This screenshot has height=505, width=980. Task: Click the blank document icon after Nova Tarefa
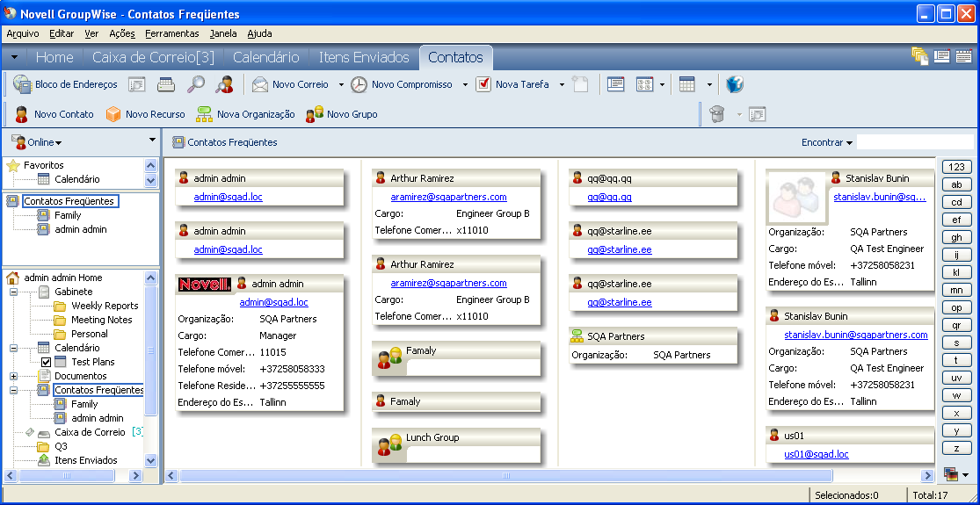pos(581,84)
